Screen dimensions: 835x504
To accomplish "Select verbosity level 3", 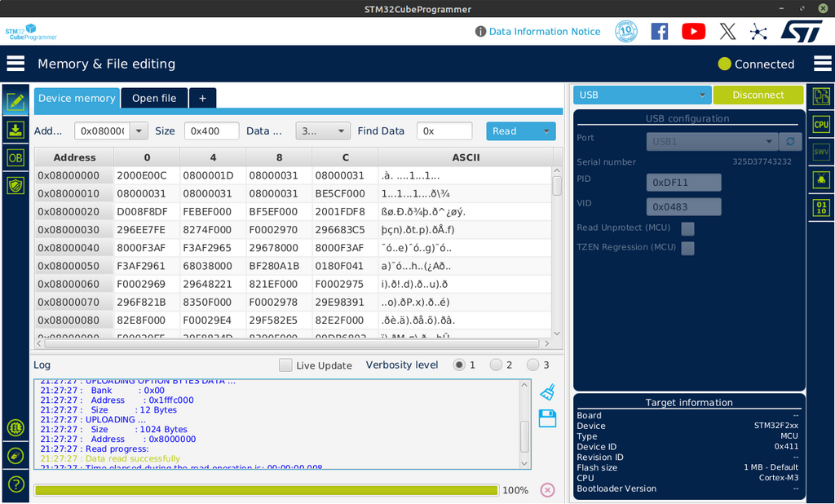I will (x=532, y=365).
